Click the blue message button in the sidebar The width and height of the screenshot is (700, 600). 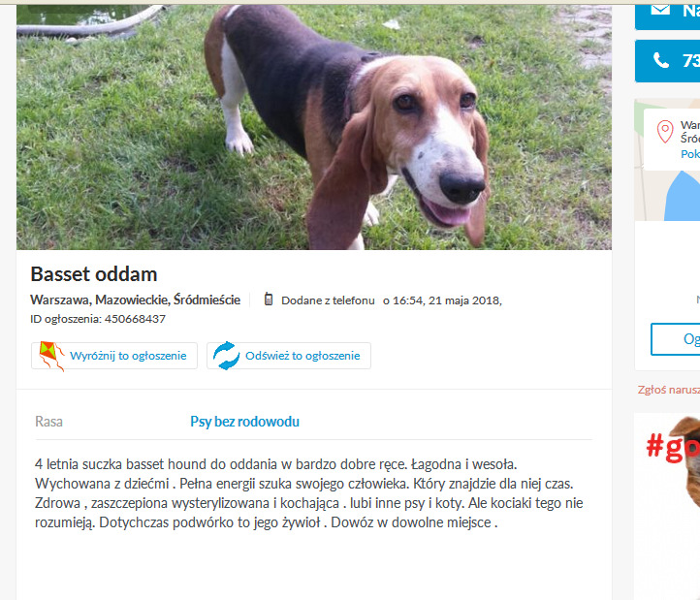tap(667, 16)
